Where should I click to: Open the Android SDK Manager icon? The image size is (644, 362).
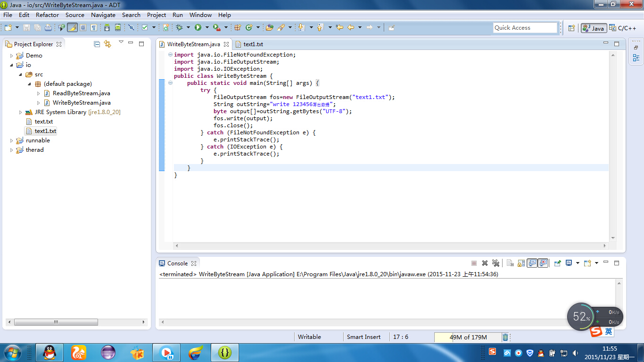click(x=107, y=28)
